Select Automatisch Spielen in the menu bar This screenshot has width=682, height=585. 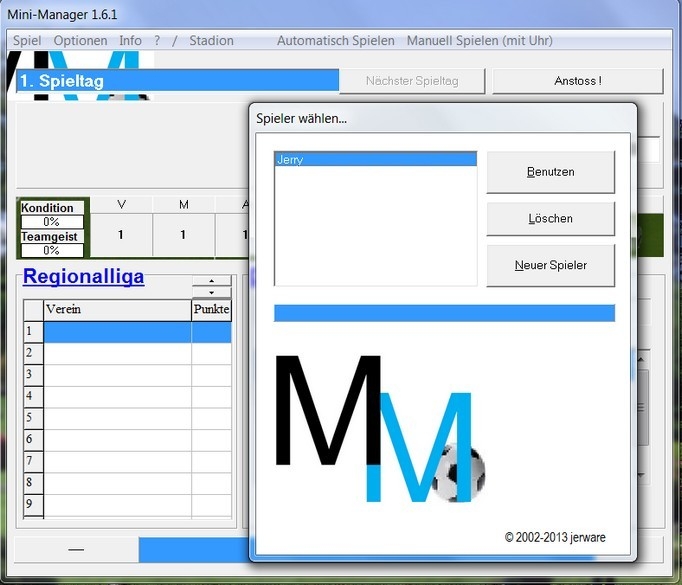(336, 41)
